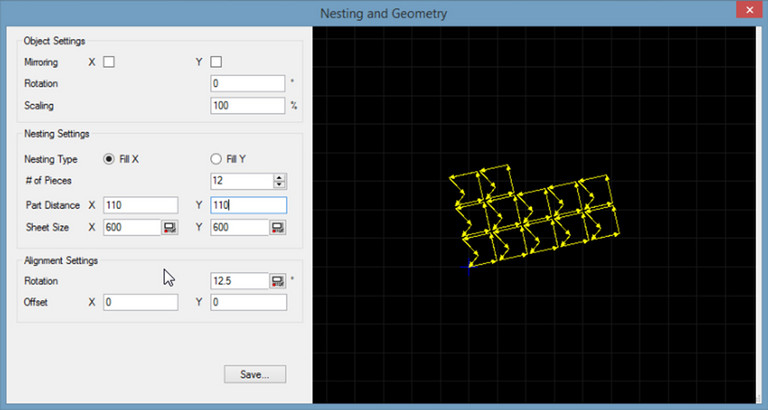Decrease # of Pieces with down arrow
Image resolution: width=768 pixels, height=410 pixels.
(280, 185)
